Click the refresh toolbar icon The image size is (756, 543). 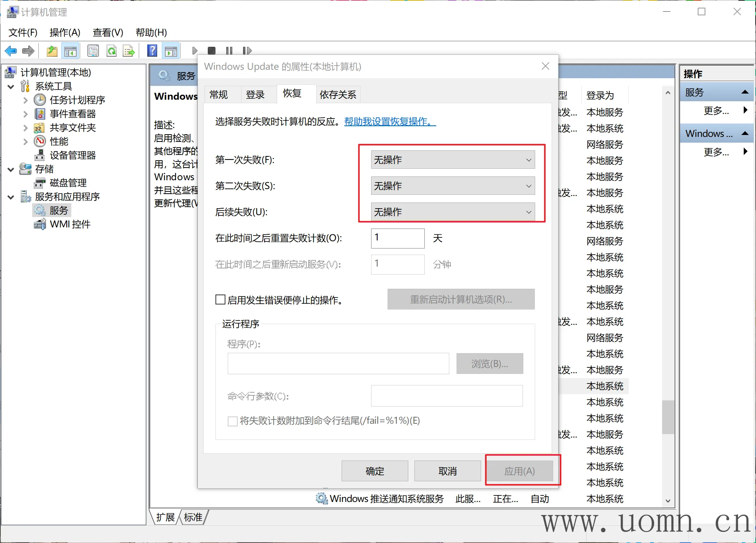coord(112,51)
